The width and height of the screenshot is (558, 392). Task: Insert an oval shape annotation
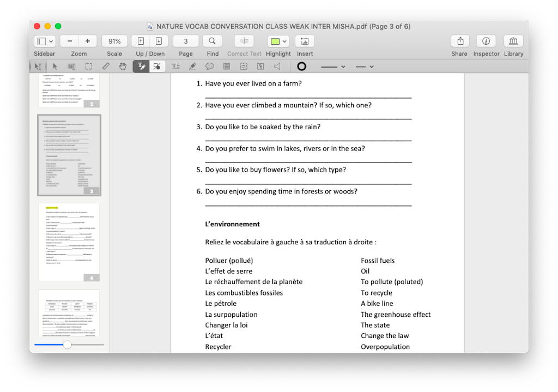[301, 66]
